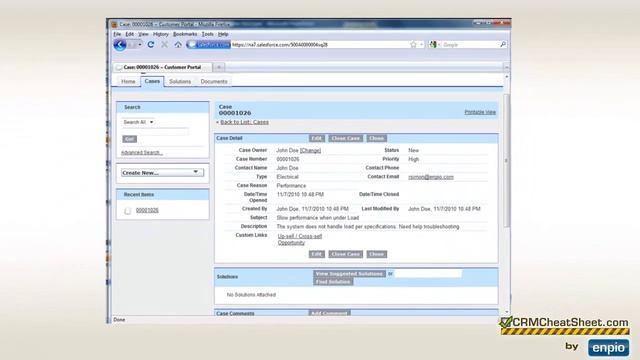Click the search magnifier icon in Firefox
This screenshot has width=640, height=360.
click(x=503, y=44)
